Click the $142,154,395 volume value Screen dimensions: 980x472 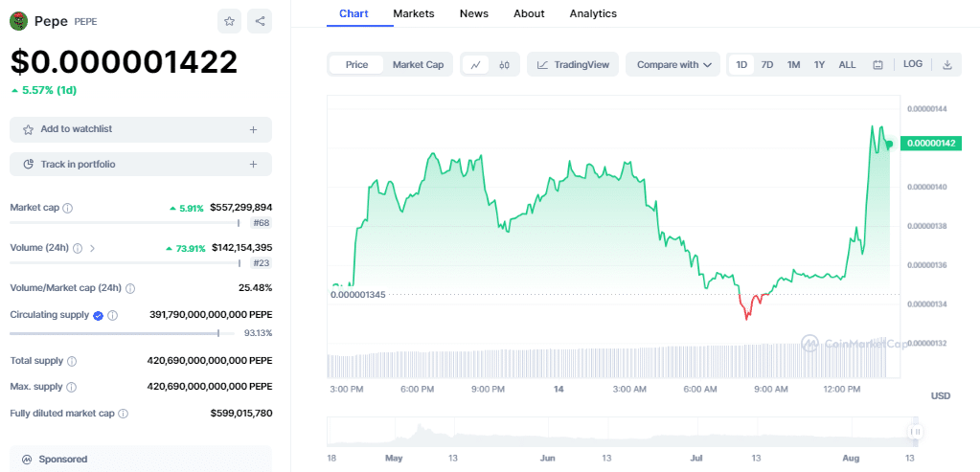[x=241, y=247]
